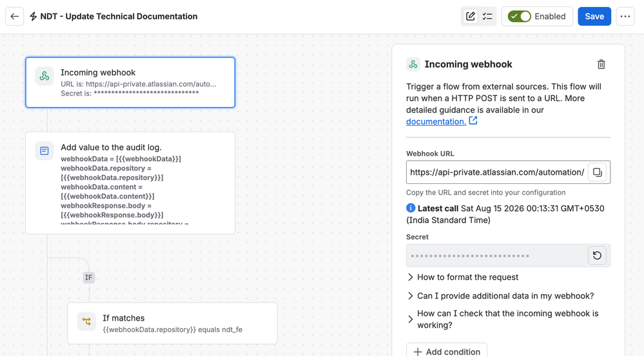Click the info icon beside Latest call
Viewport: 644px width, 356px height.
(411, 208)
